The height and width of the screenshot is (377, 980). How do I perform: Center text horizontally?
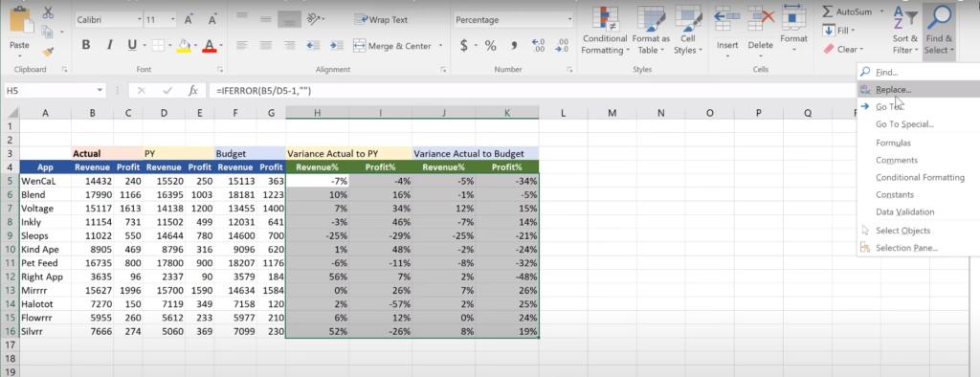click(266, 46)
